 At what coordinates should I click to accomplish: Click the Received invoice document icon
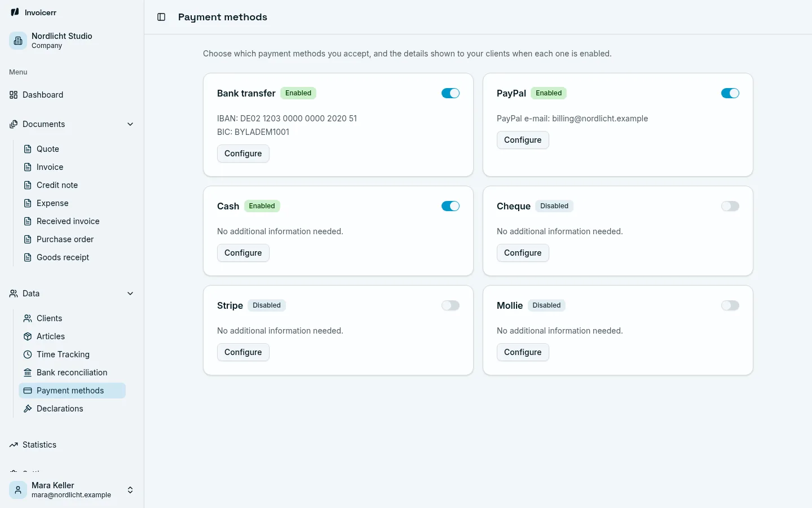(28, 221)
